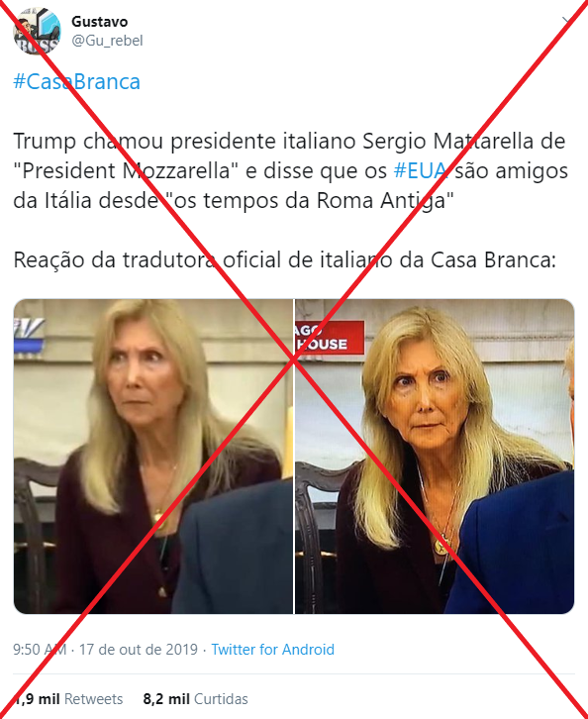Enlarge the left photo of the blonde woman
Screen dimensions: 588x719
(153, 457)
